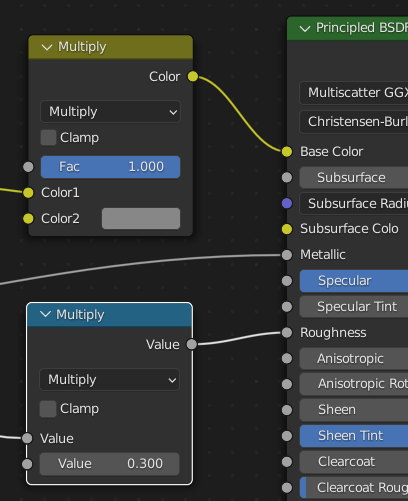
Task: Click the Value field showing 0.300
Action: [109, 464]
